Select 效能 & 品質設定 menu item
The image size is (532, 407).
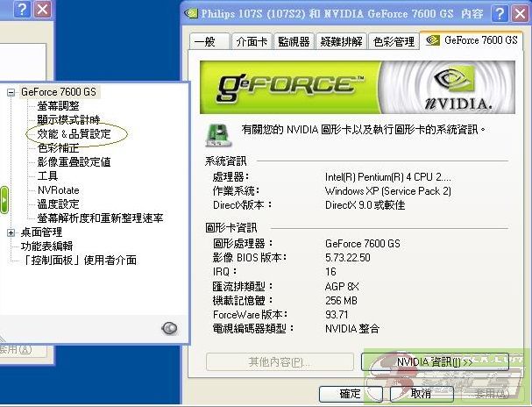[x=74, y=134]
